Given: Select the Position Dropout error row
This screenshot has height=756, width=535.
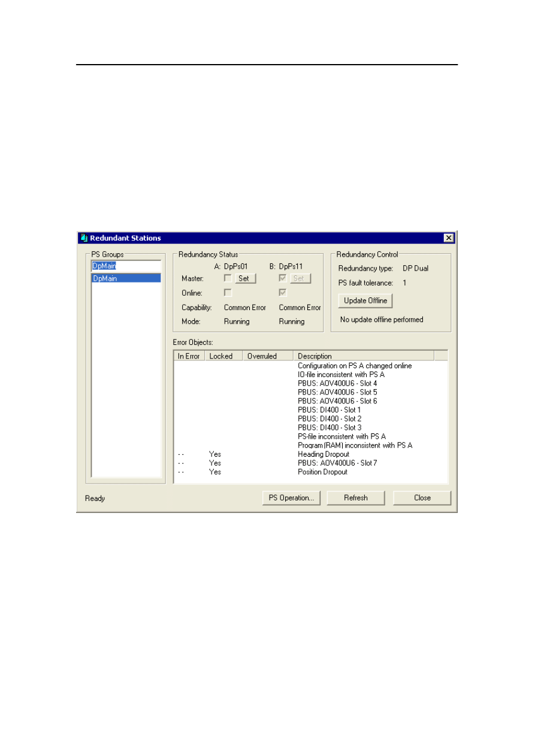Looking at the screenshot, I should coord(324,472).
